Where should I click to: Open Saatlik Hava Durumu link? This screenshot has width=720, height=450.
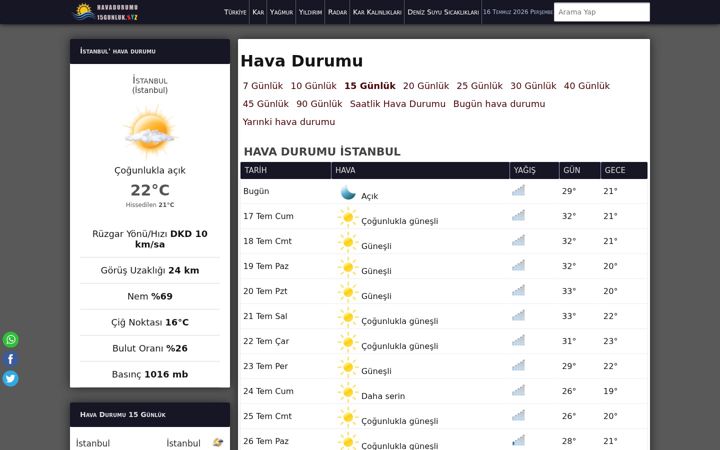[398, 104]
